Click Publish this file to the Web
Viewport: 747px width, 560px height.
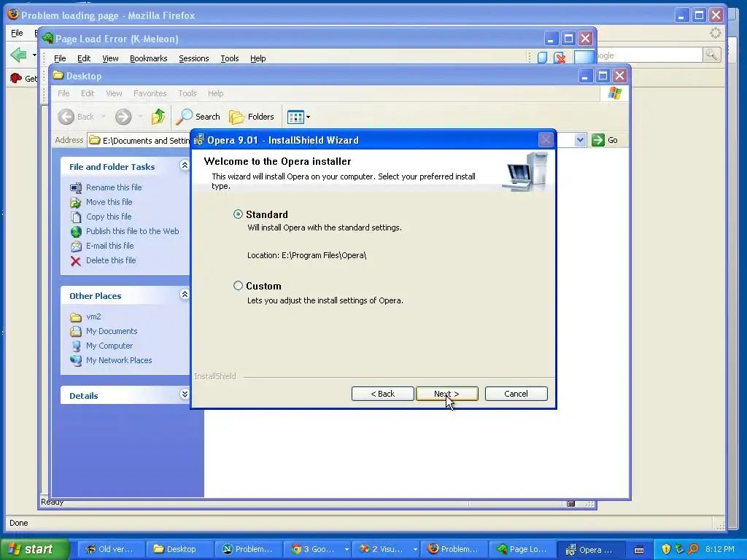point(132,231)
